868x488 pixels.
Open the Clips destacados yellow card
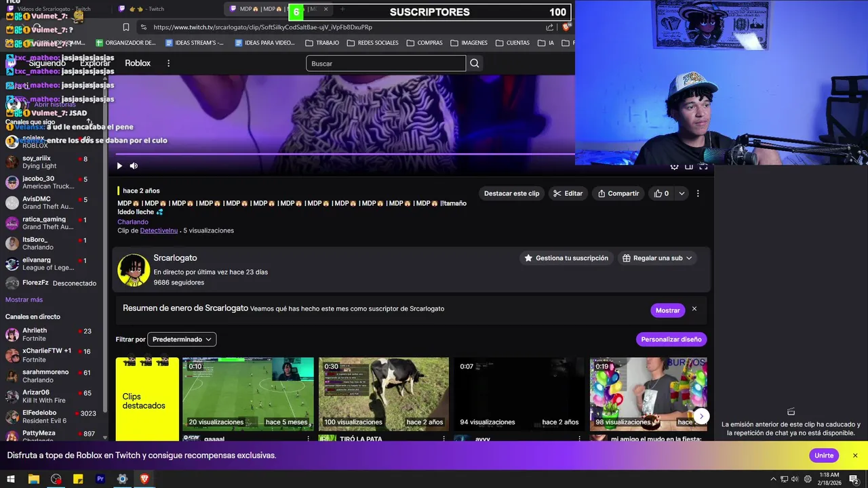(147, 399)
